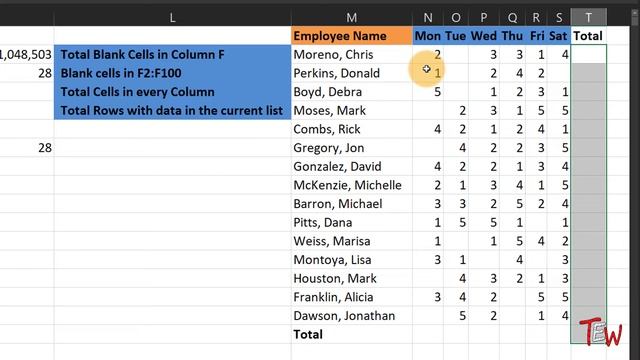This screenshot has height=360, width=640.
Task: Click the 'Tue' header cell
Action: click(456, 36)
